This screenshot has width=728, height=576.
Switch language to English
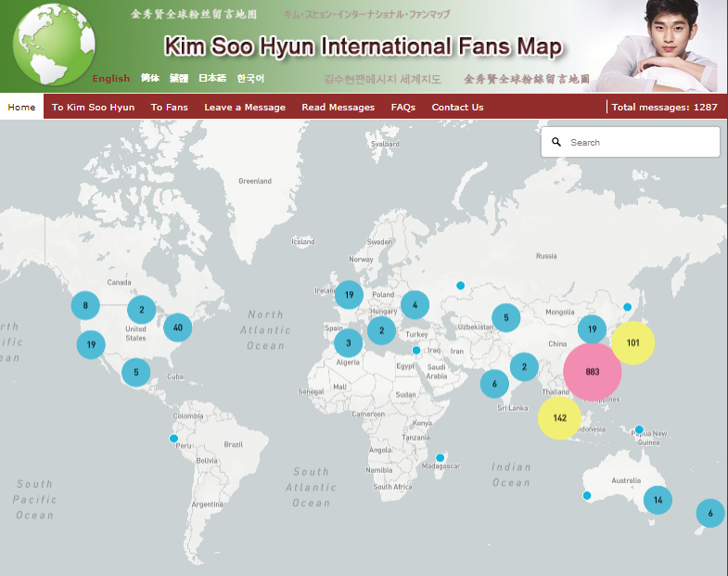(x=111, y=78)
